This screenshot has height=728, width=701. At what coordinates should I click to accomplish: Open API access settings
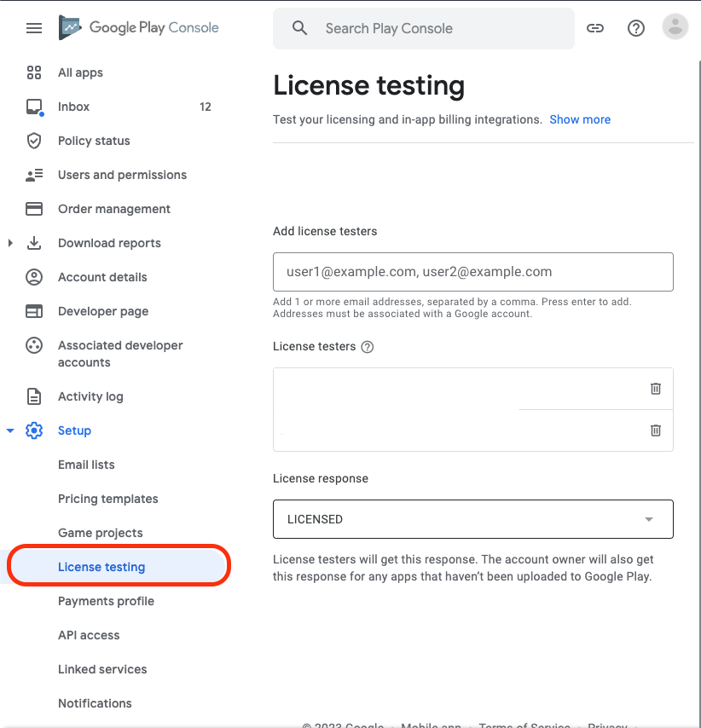(x=89, y=635)
